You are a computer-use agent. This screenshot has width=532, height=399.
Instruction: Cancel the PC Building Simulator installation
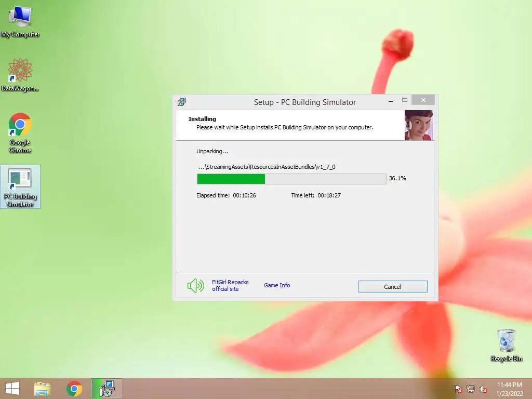[x=393, y=287]
